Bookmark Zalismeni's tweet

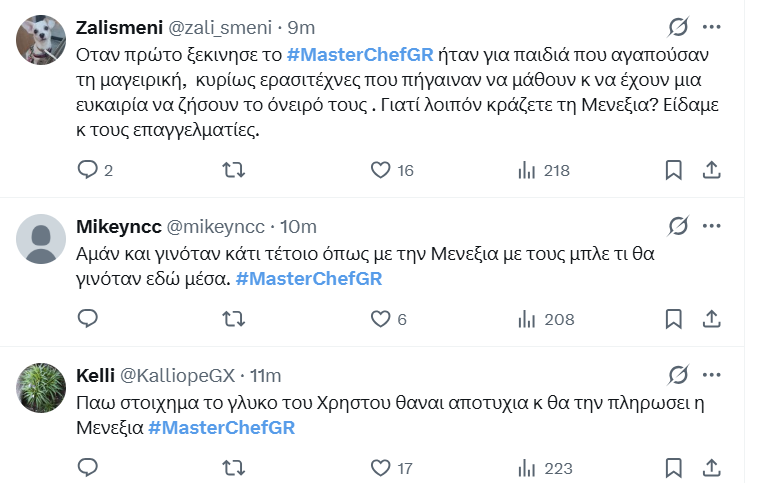tap(674, 170)
